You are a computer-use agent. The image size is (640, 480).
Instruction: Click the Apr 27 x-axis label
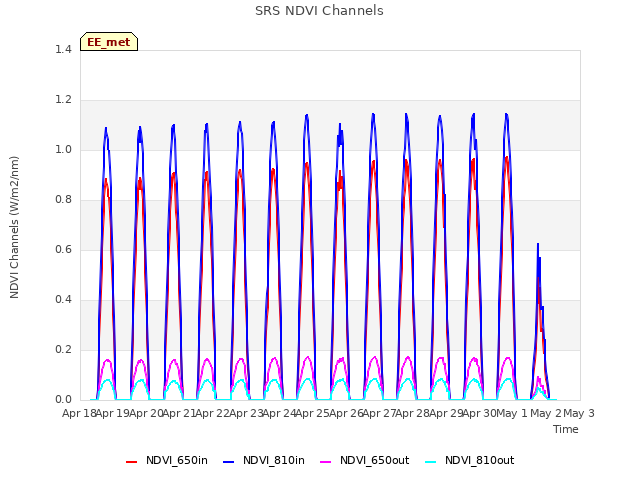(x=380, y=413)
